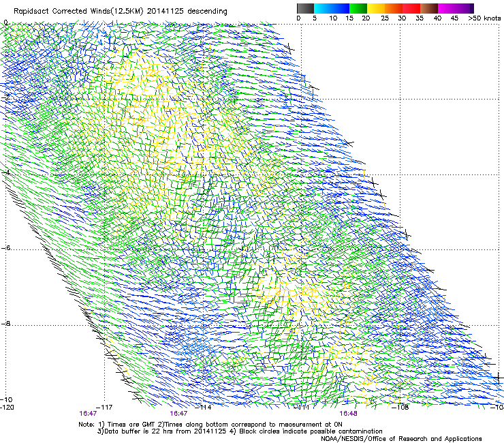504x443 pixels.
Task: Click the '-8' latitude axis label
Action: [x=6, y=323]
